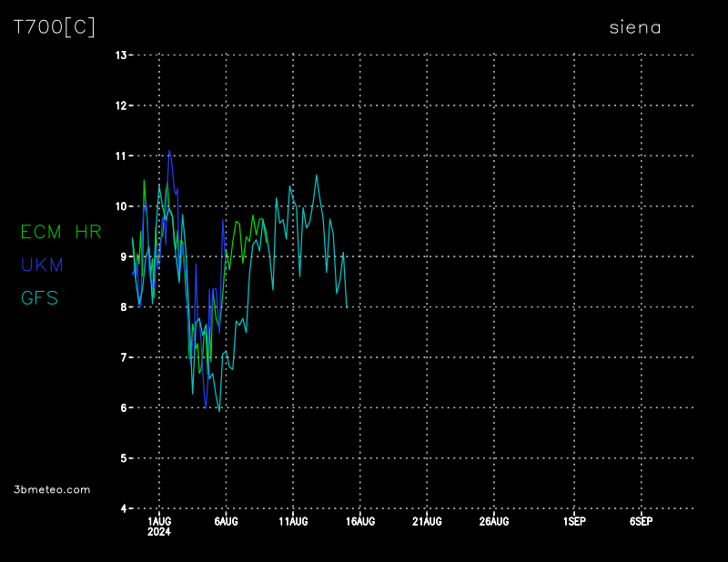728x562 pixels.
Task: Click the 7 value on temperature axis
Action: coord(123,357)
